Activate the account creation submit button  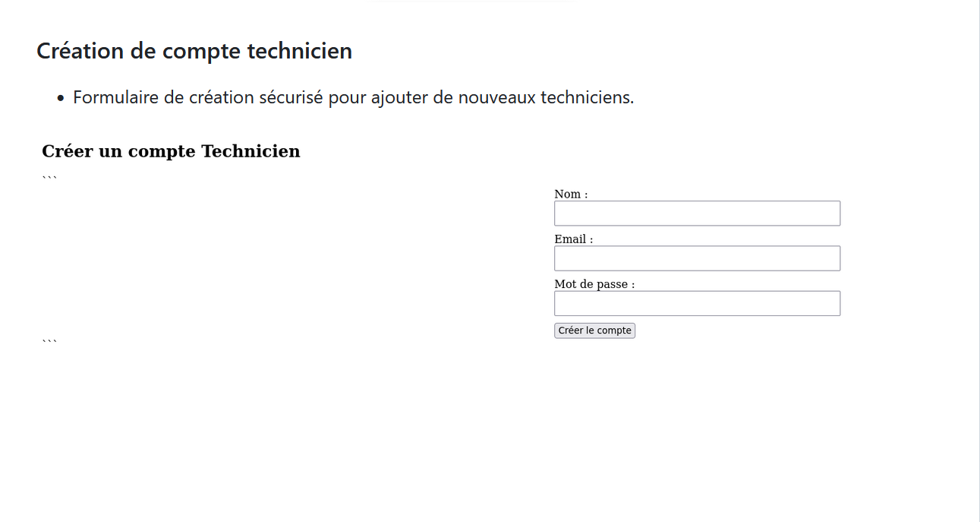tap(594, 330)
